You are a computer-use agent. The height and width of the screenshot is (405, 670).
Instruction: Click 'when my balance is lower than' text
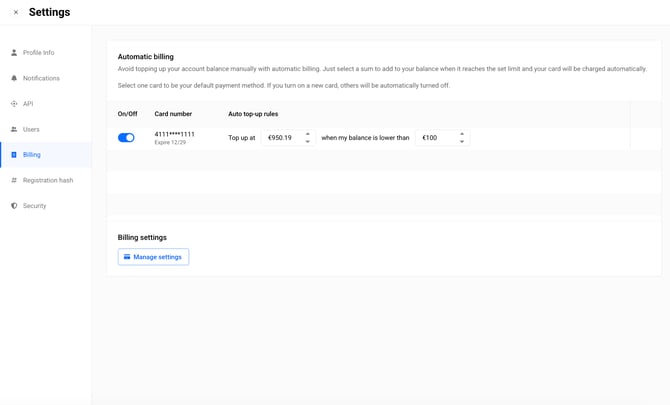click(x=365, y=138)
